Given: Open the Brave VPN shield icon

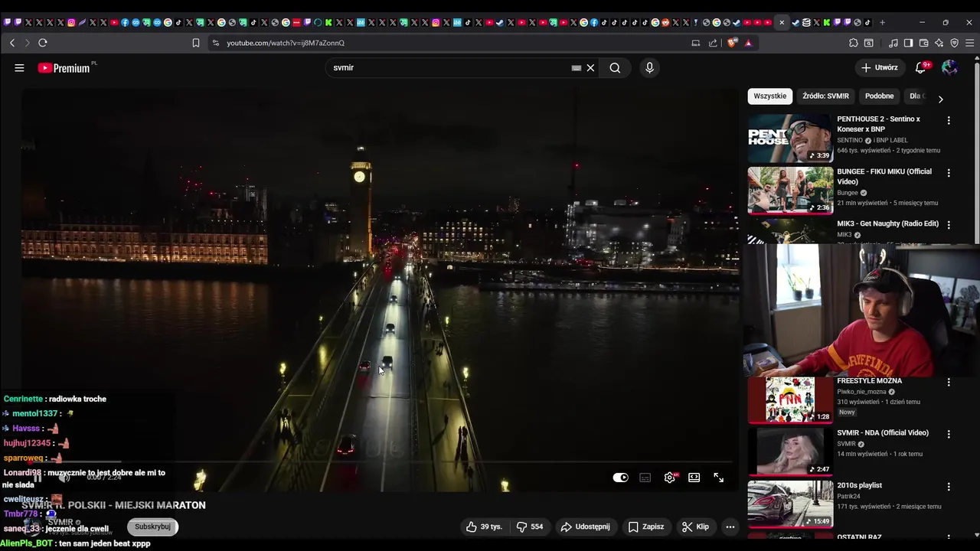Looking at the screenshot, I should [954, 43].
